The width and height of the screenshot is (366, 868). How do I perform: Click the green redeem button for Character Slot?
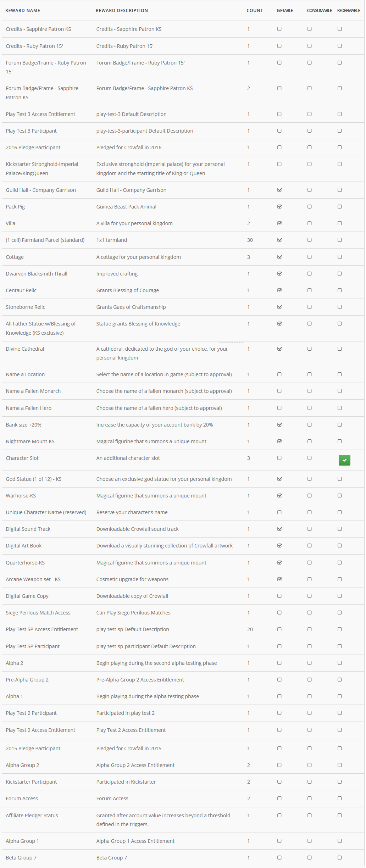pos(344,460)
